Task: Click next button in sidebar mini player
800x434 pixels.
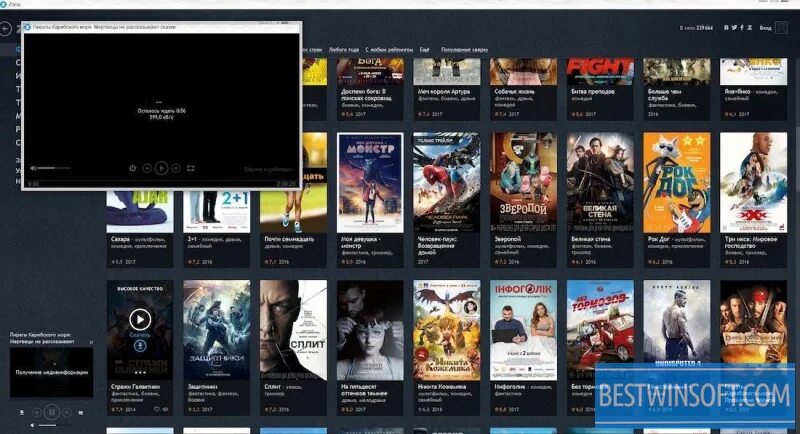Action: click(66, 412)
